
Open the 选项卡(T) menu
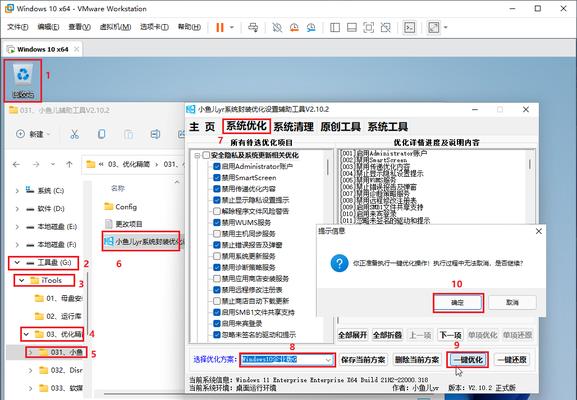pyautogui.click(x=154, y=27)
